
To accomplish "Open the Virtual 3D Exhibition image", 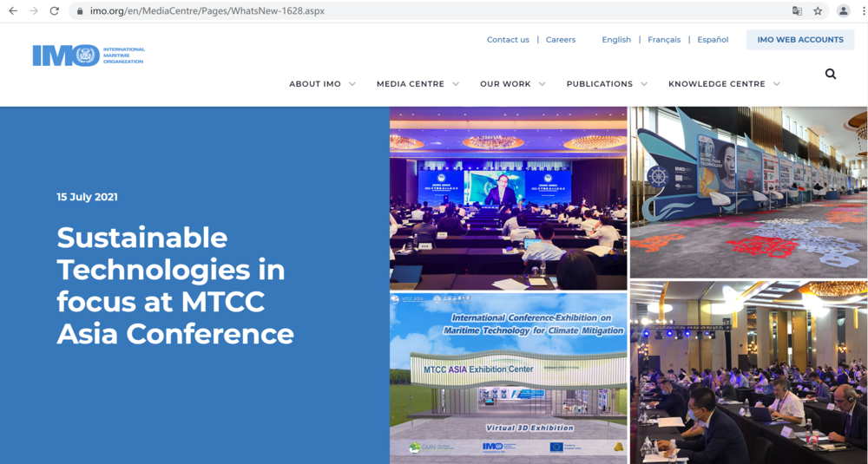I will (x=508, y=377).
